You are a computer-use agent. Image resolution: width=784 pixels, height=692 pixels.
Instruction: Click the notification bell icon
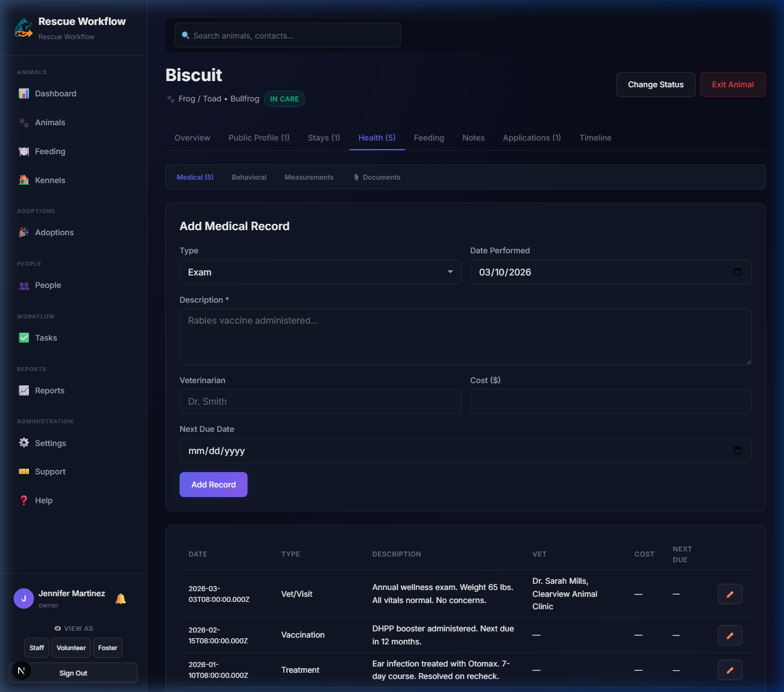coord(121,598)
